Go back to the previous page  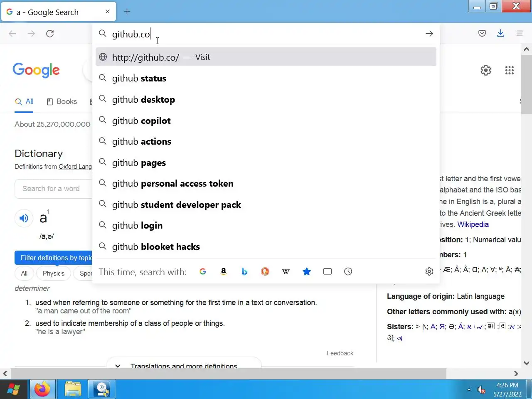12,34
